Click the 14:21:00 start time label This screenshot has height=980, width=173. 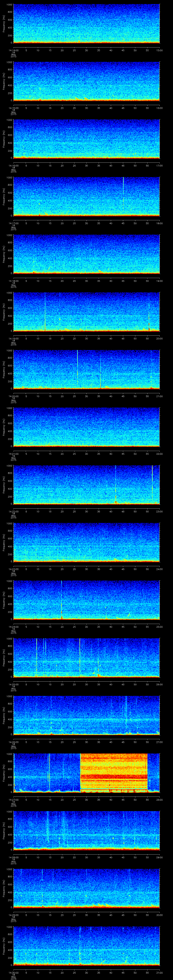[13, 454]
